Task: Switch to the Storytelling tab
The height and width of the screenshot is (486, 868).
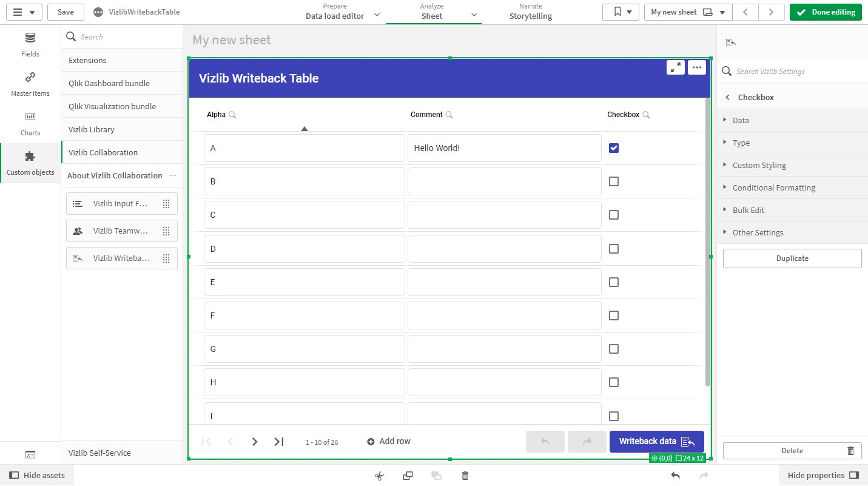Action: tap(531, 12)
